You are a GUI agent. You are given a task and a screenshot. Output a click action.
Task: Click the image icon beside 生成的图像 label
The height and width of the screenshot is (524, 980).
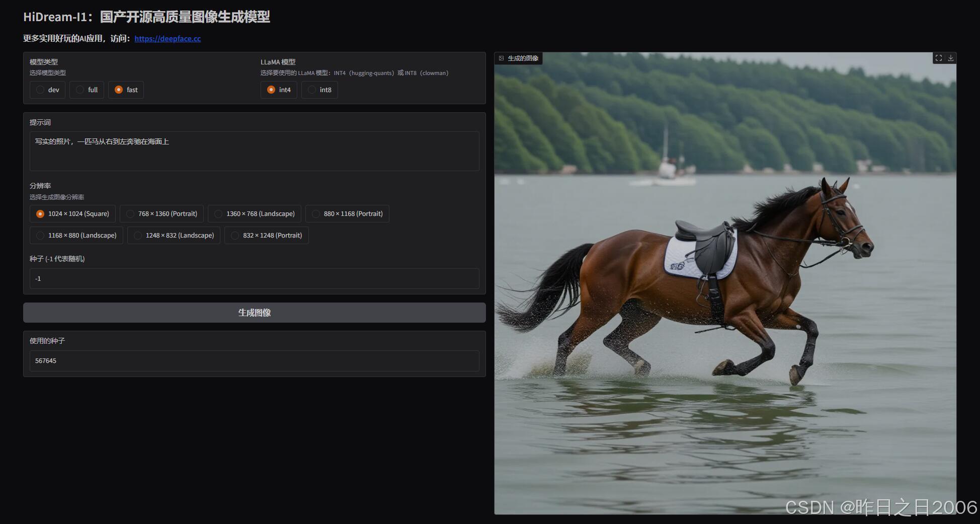point(501,58)
